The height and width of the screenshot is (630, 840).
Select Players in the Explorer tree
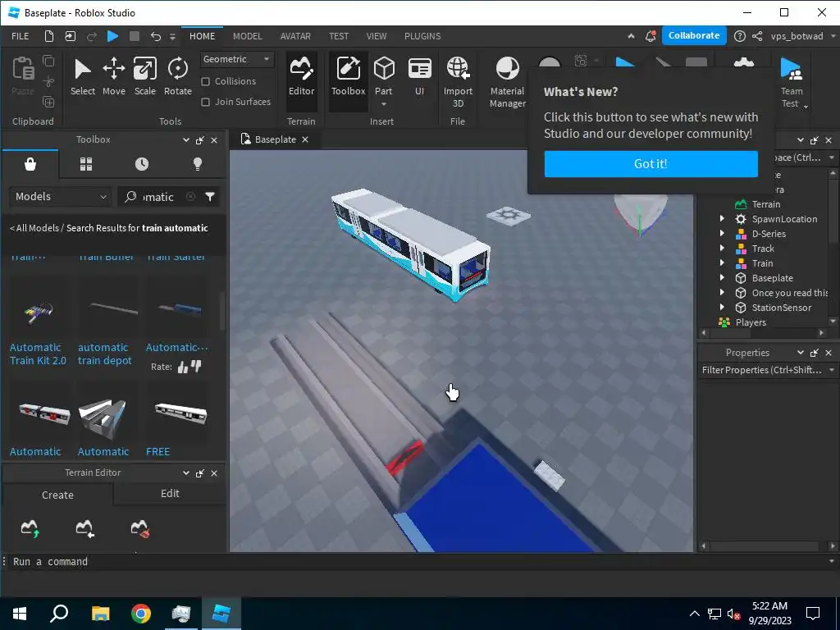coord(751,322)
